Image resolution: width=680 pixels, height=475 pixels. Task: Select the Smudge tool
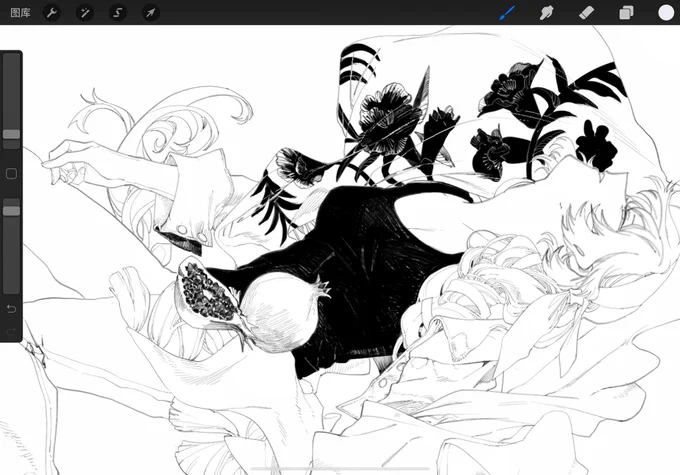(x=546, y=13)
